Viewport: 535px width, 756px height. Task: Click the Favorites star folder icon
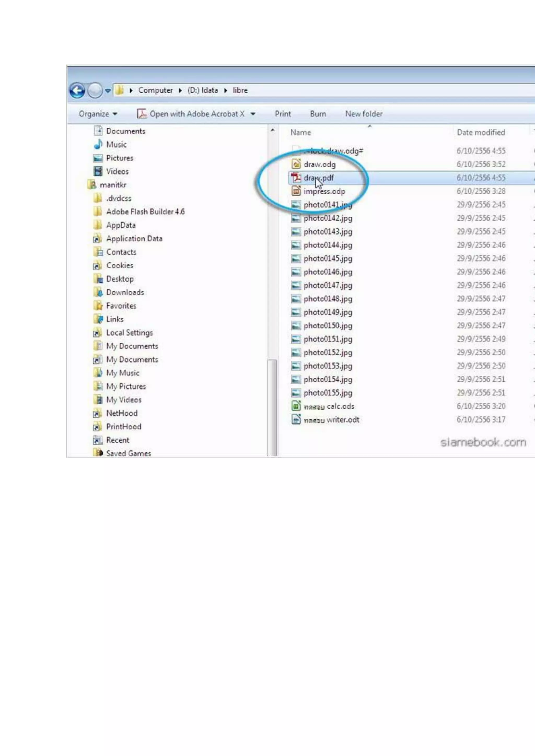[x=98, y=306]
